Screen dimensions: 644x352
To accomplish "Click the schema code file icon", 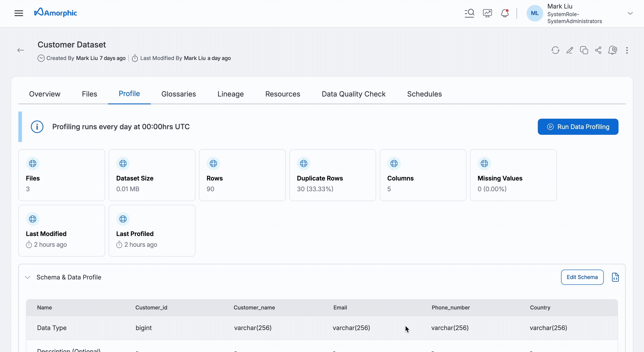I will coord(615,277).
